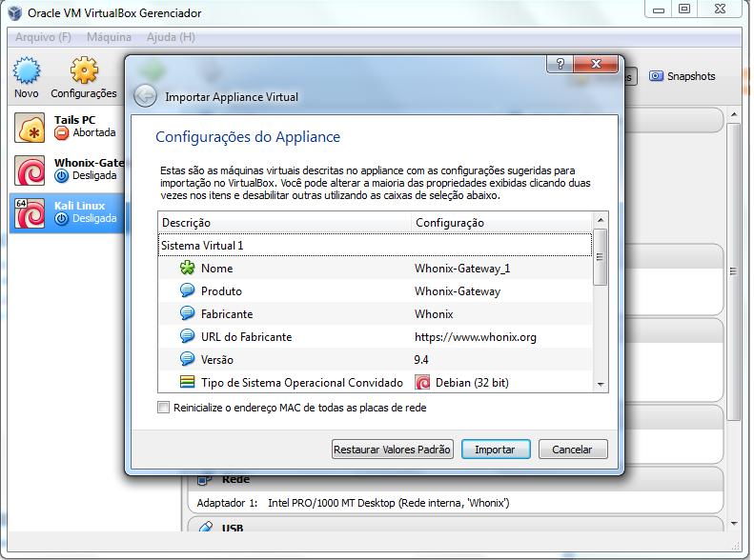Open Configurações gear icon in toolbar
Viewport: 754px width, 560px height.
pos(84,71)
